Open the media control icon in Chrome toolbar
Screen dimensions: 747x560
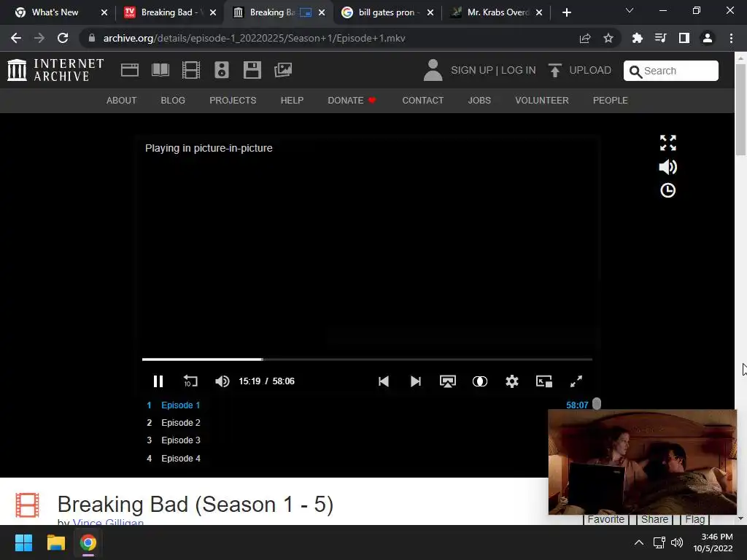coord(660,38)
